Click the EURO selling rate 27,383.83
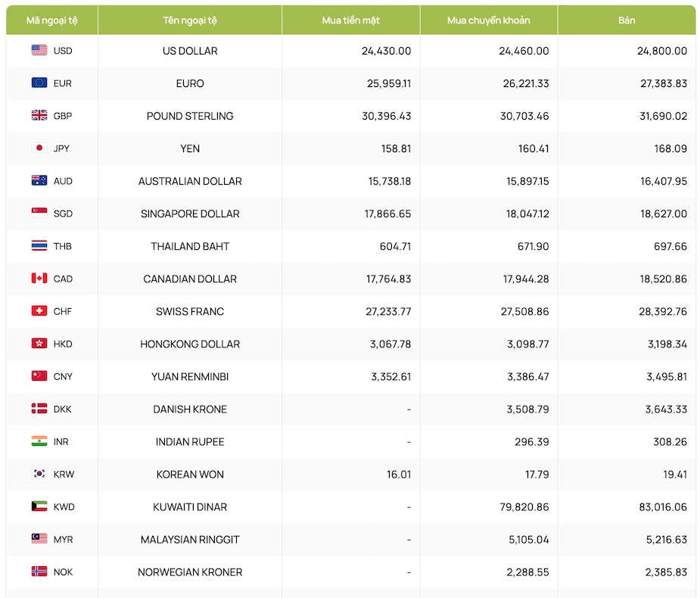The height and width of the screenshot is (598, 700). tap(664, 83)
